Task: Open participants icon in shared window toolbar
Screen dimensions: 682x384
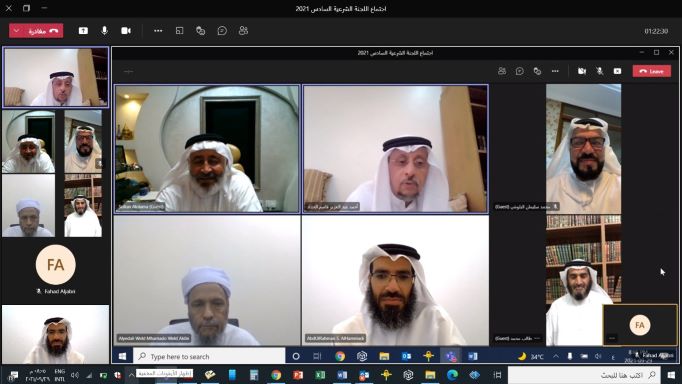Action: (502, 71)
